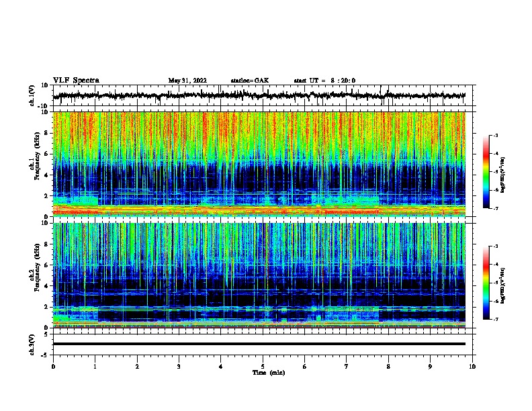Click the "4" kHz tick of ch.1 spectrogram

coord(46,175)
